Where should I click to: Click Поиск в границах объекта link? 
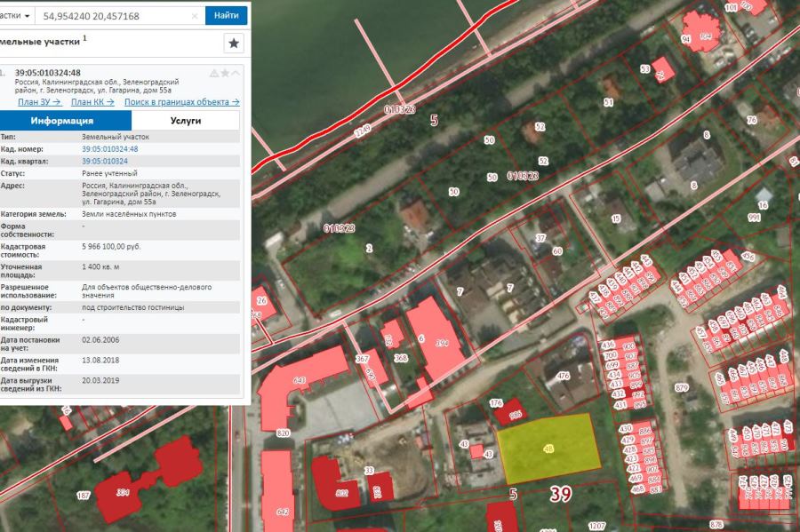click(181, 102)
